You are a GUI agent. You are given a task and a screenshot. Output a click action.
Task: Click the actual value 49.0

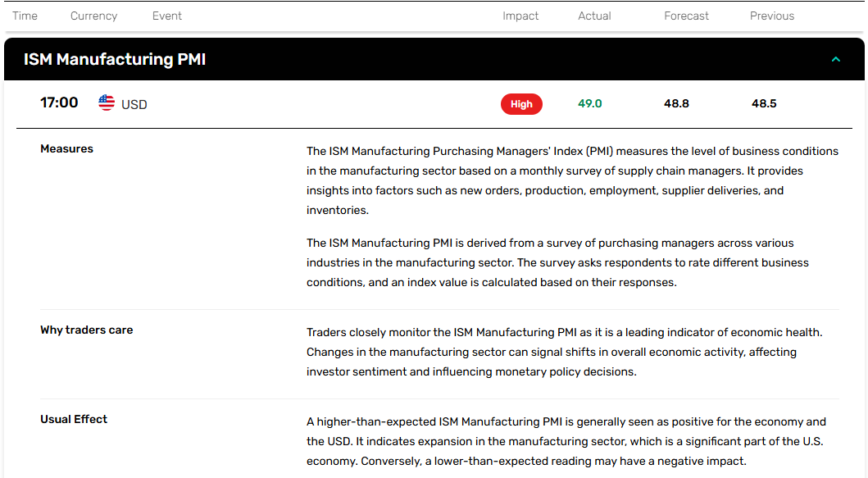(589, 103)
